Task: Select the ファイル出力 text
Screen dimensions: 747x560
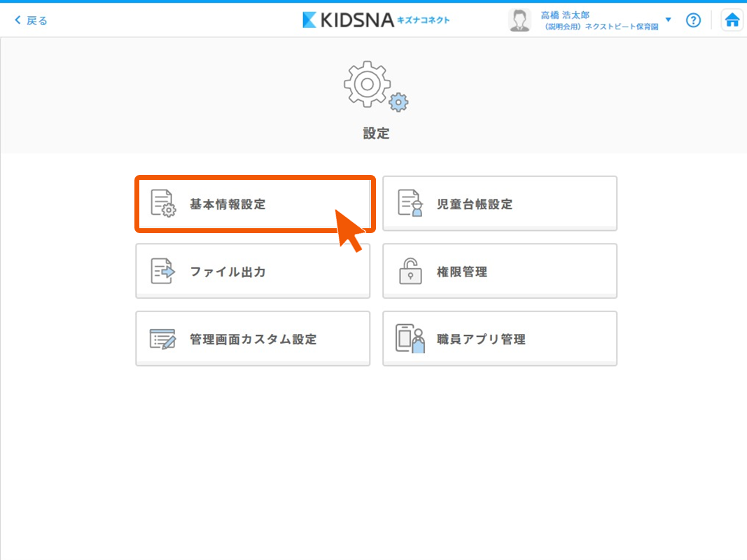Action: [x=228, y=272]
